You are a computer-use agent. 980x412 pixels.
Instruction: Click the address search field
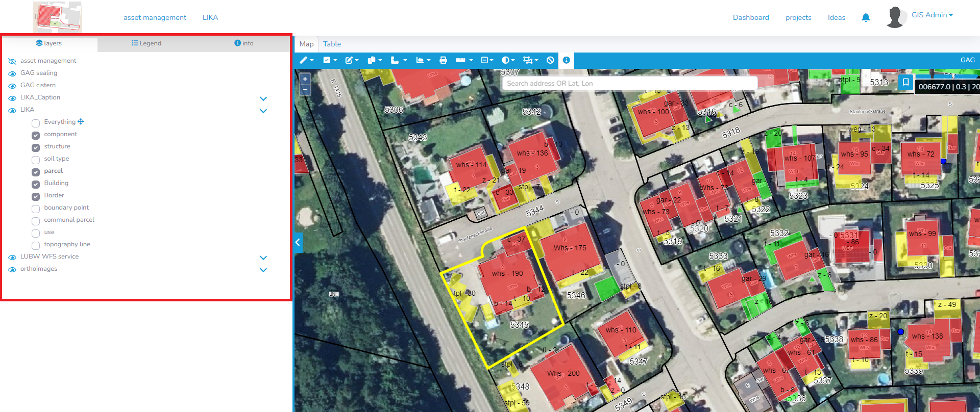click(629, 83)
